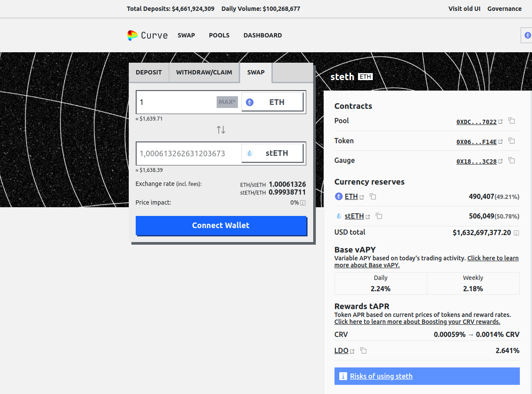Open the ETH token selector
The width and height of the screenshot is (532, 394).
272,102
